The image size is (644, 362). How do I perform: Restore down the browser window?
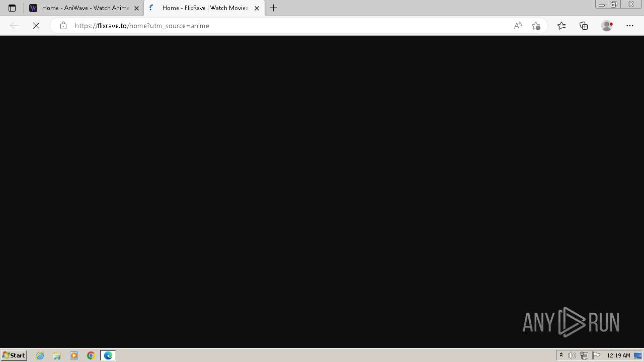[614, 4]
